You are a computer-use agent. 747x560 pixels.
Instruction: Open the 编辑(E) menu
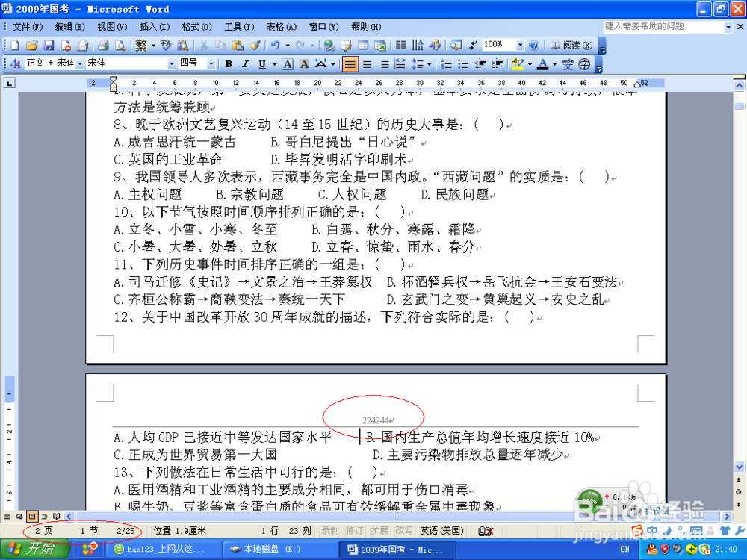69,27
